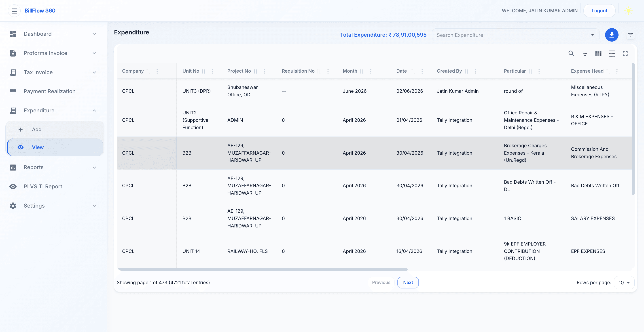Screen dimensions: 644x332
Task: Select View under Expenditure
Action: (x=55, y=147)
